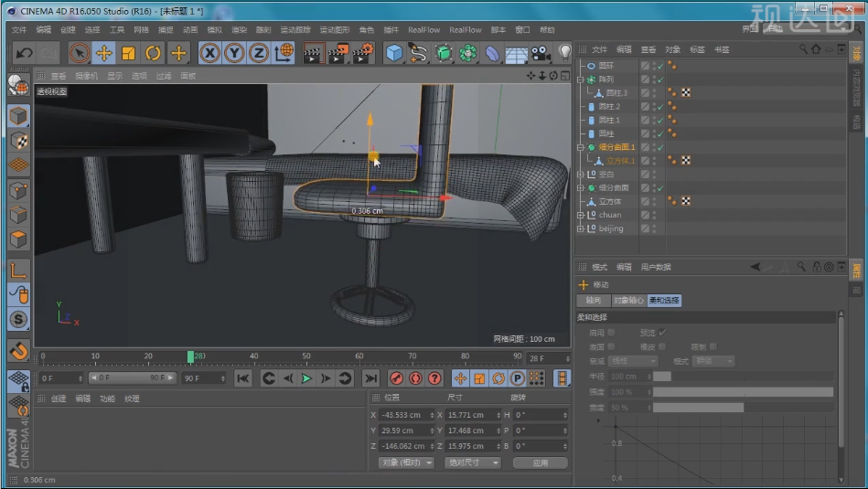Toggle the 预览 checkbox
868x489 pixels.
662,333
